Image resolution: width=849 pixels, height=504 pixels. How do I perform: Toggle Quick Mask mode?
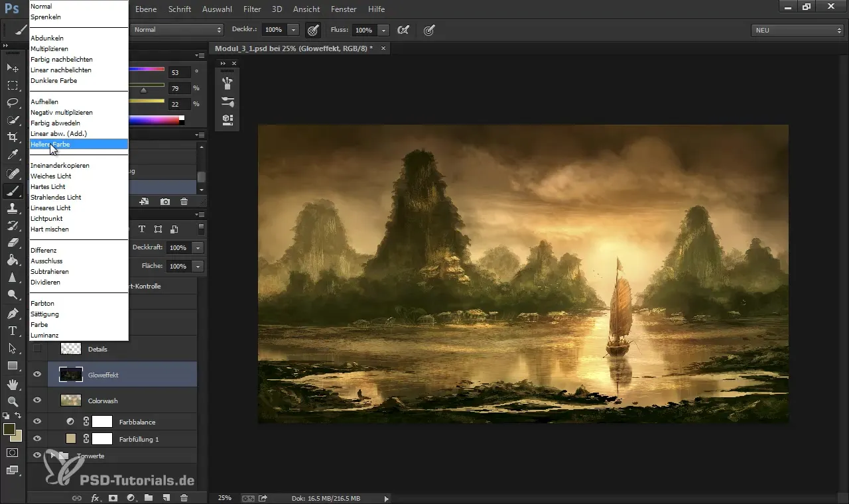pyautogui.click(x=13, y=452)
